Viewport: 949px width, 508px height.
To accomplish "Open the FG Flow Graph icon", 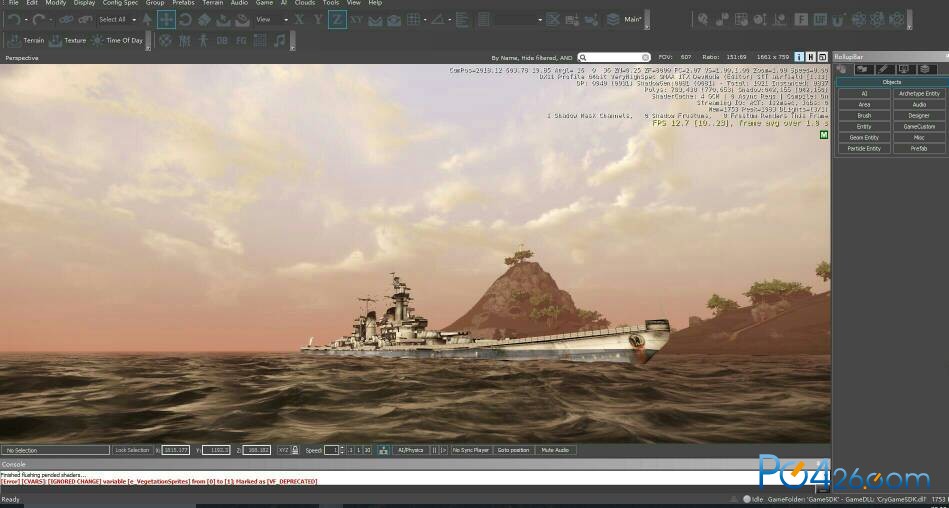I will pos(241,41).
